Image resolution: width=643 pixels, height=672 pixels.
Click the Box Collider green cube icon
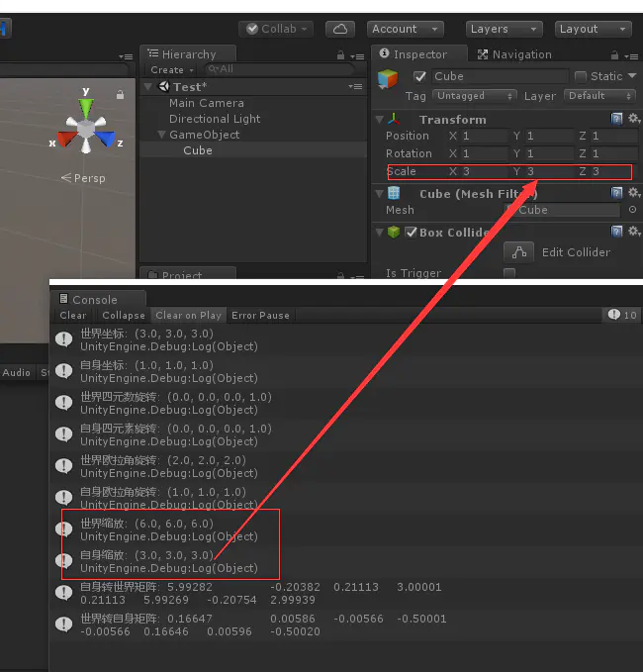click(394, 233)
